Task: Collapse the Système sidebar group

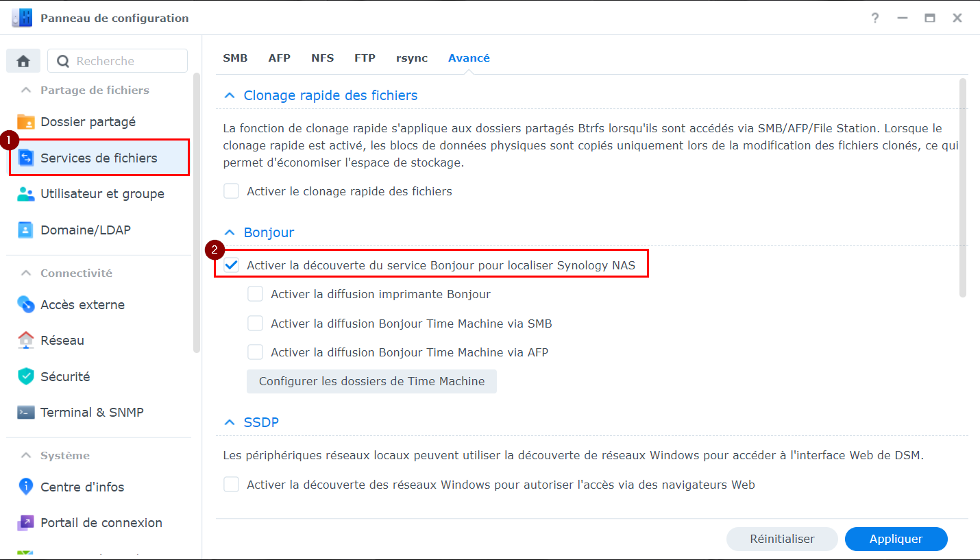Action: click(x=26, y=455)
